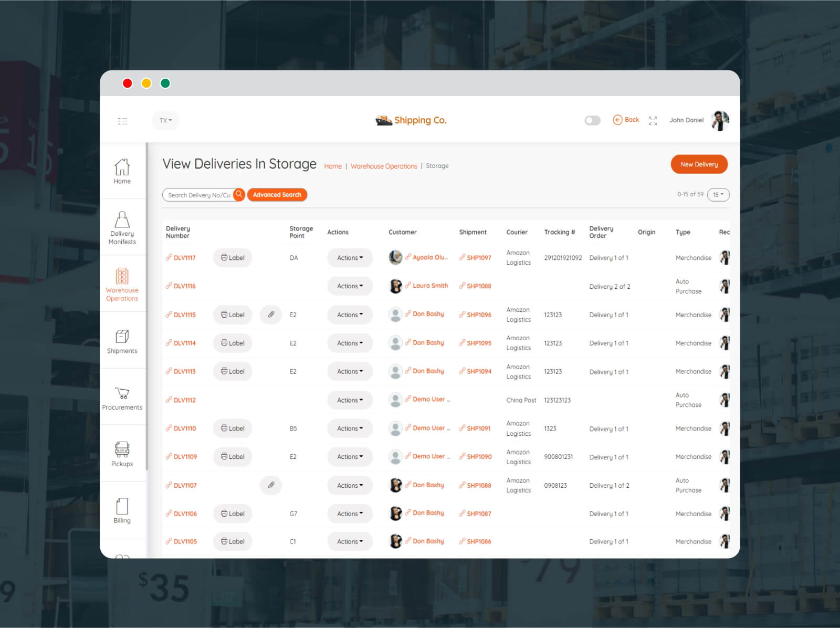Click Ayoola Olu's customer avatar
The width and height of the screenshot is (840, 628).
[x=395, y=257]
